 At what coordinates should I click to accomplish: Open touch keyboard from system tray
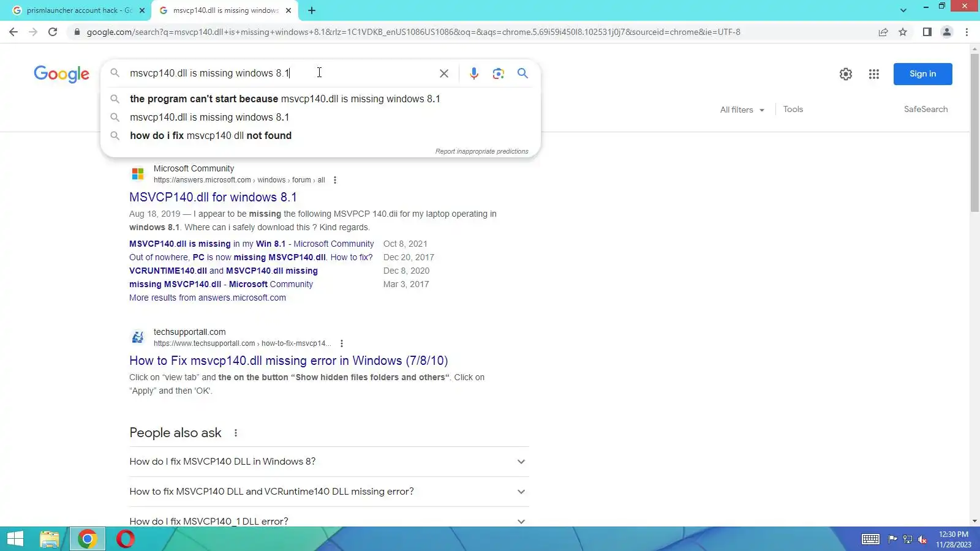point(870,539)
